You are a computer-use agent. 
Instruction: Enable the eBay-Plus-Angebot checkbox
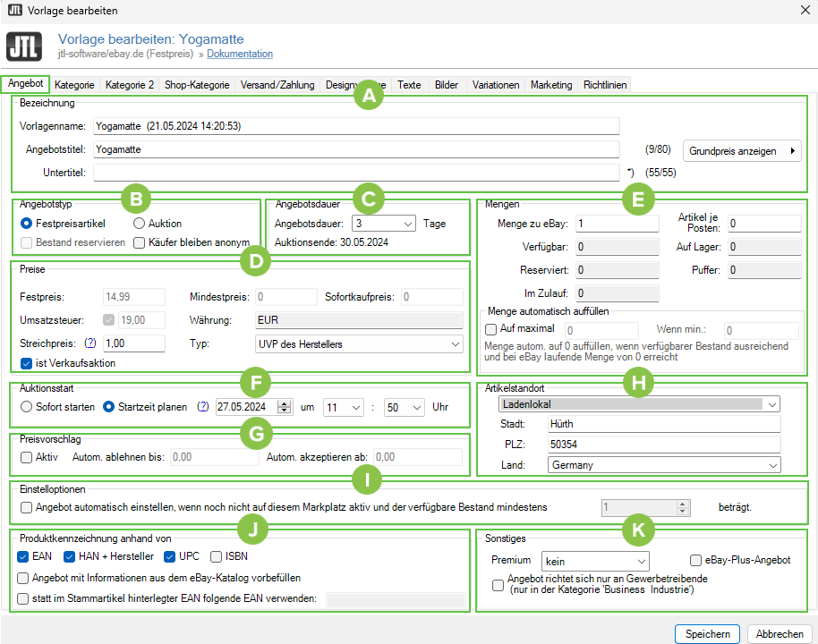[x=696, y=560]
